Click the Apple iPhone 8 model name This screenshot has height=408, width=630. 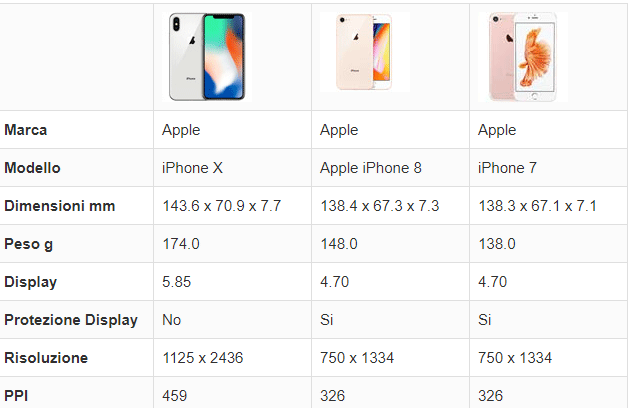click(x=371, y=168)
